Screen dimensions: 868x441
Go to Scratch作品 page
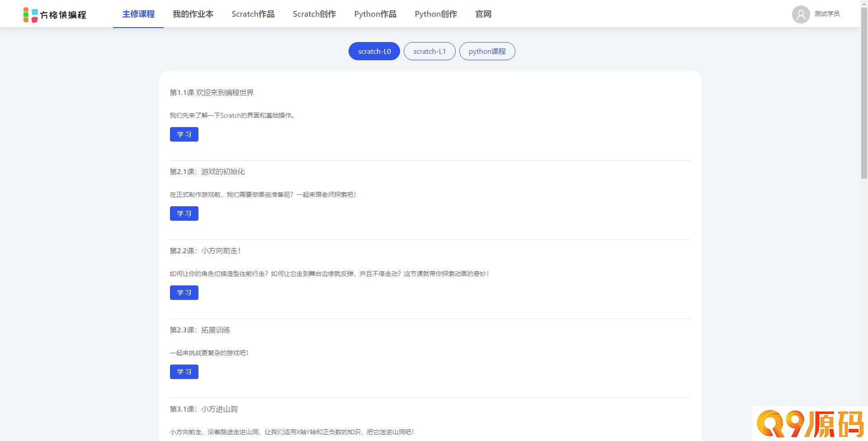click(x=253, y=14)
